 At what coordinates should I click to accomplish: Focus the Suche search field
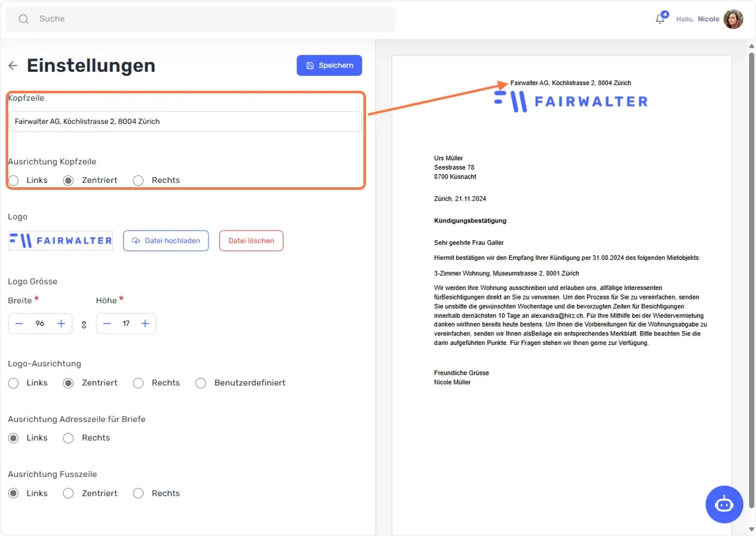(x=200, y=19)
